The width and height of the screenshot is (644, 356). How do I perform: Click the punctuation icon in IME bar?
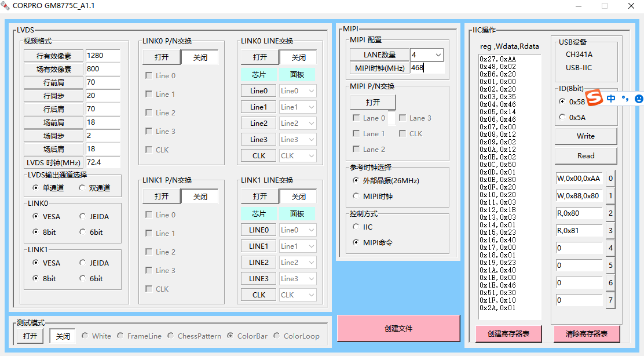tap(625, 99)
